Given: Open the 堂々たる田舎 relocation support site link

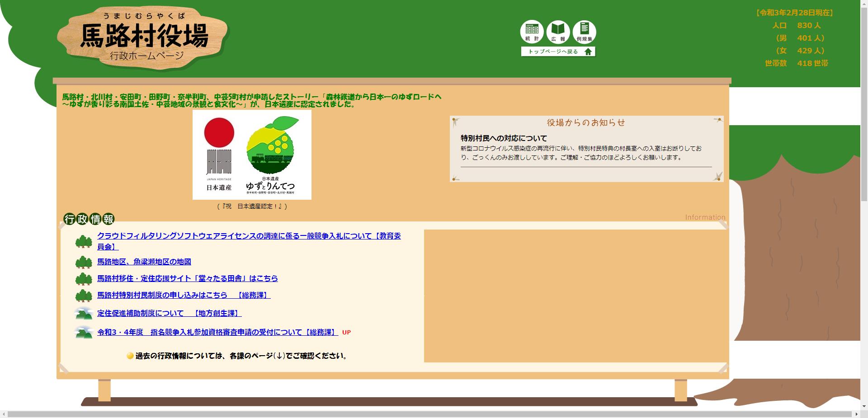Looking at the screenshot, I should [x=187, y=278].
